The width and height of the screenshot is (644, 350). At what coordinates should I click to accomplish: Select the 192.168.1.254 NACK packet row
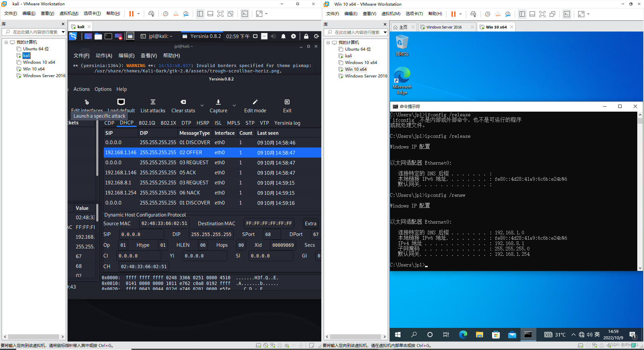tap(212, 193)
